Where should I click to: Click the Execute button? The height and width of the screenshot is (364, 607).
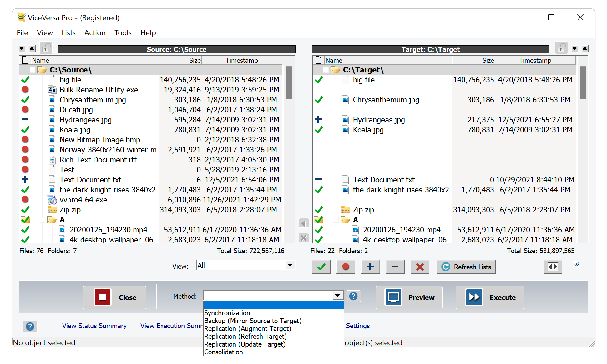pos(490,297)
